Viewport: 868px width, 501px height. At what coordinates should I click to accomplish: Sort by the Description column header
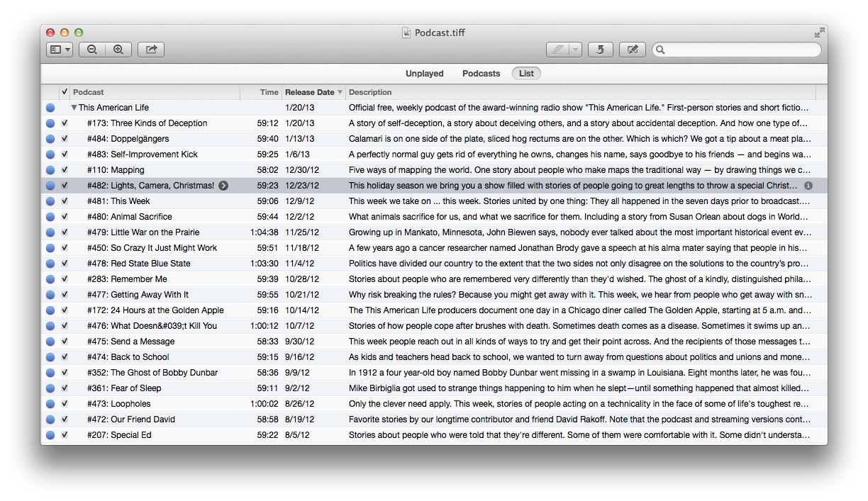point(581,92)
